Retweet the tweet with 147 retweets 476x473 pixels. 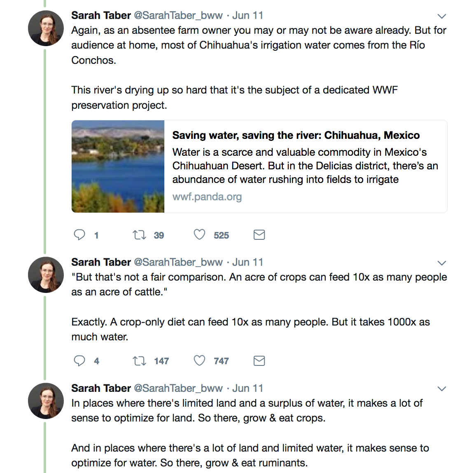click(139, 361)
